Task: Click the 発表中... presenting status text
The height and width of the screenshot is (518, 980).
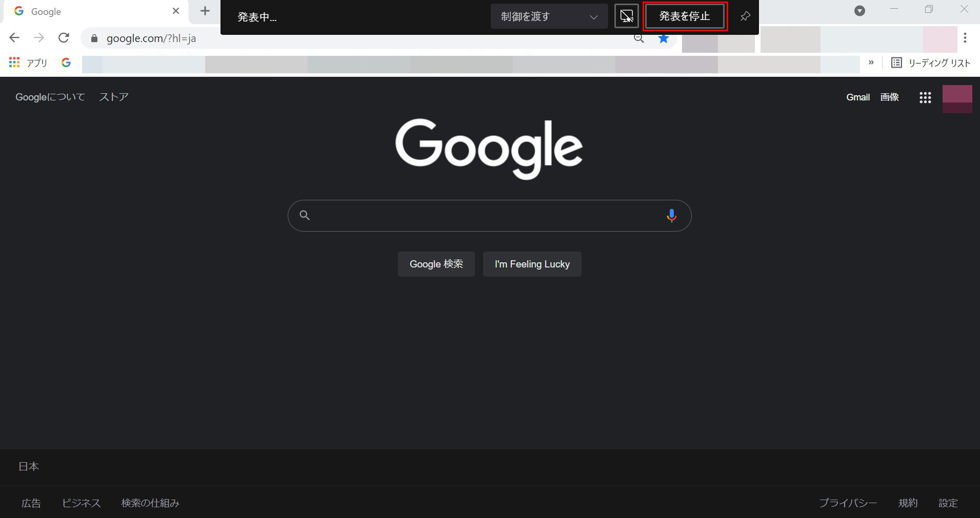Action: point(257,17)
